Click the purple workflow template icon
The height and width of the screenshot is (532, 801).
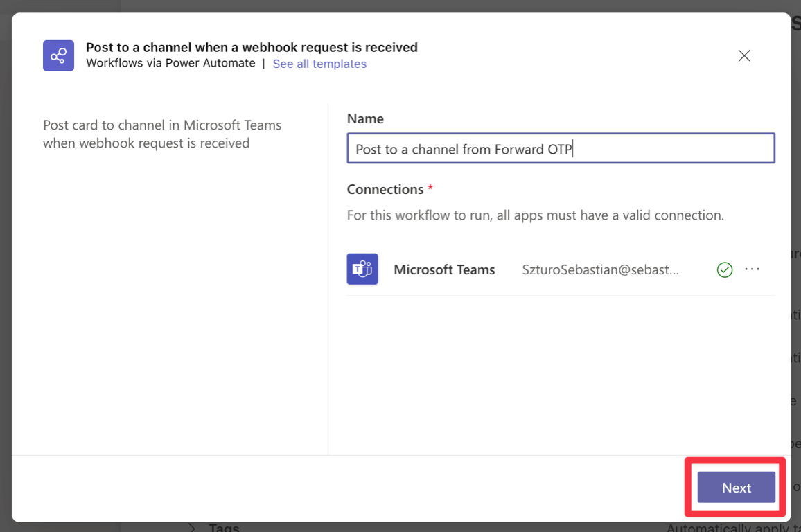point(58,55)
